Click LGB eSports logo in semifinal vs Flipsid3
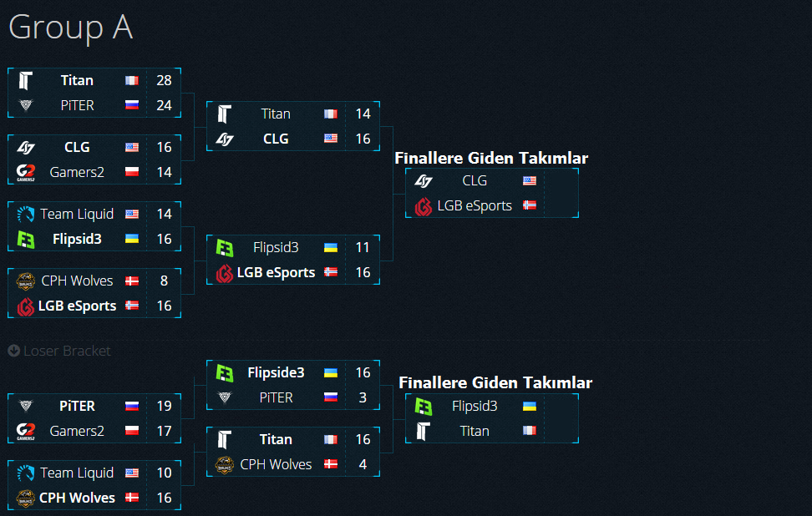Screen dimensions: 812x516 (x=224, y=273)
